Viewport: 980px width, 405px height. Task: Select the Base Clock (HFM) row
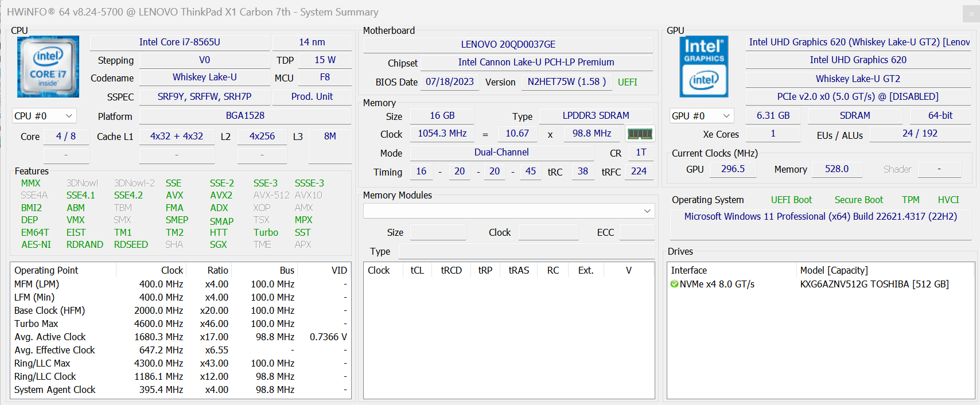(181, 310)
